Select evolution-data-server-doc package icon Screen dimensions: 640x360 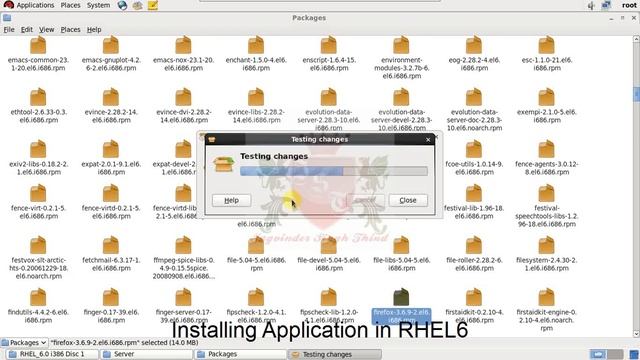pyautogui.click(x=474, y=97)
